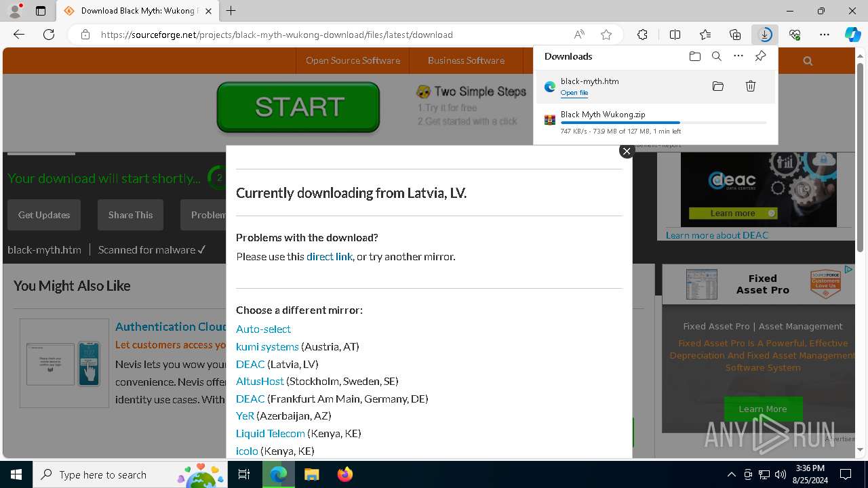
Task: Show hidden tray icons chevron
Action: click(x=731, y=474)
